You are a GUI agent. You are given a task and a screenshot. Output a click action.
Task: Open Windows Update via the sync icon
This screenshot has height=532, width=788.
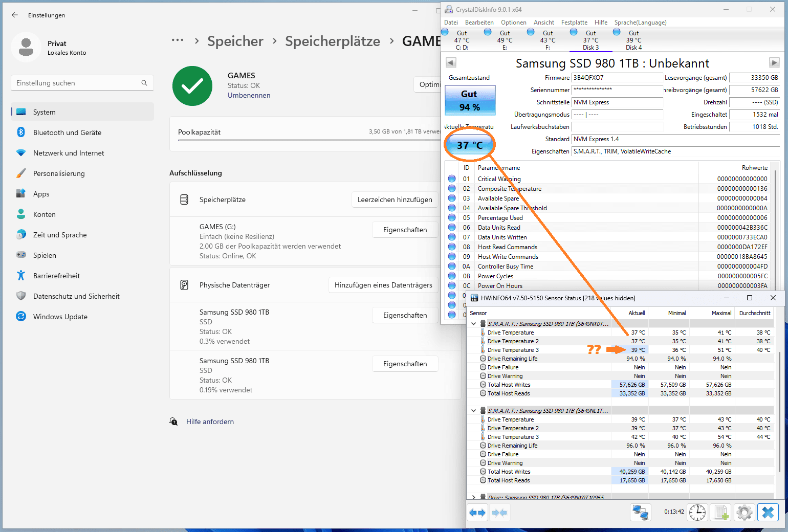tap(21, 317)
